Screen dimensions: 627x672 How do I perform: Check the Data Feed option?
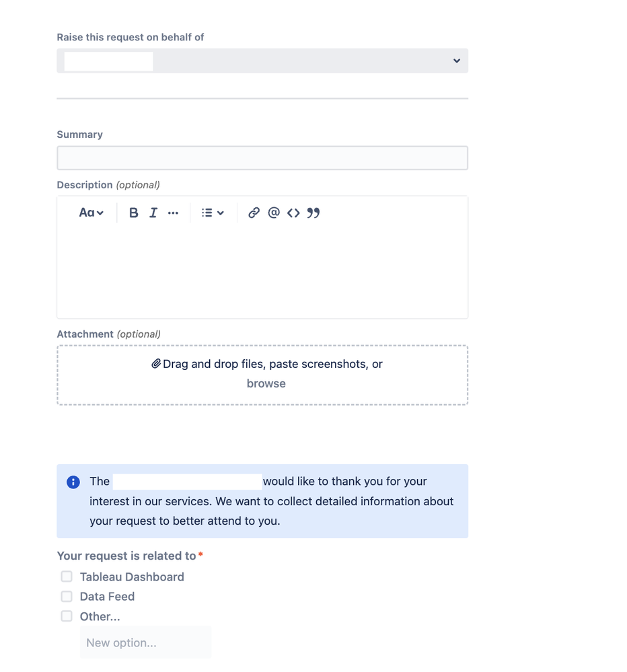[x=66, y=596]
